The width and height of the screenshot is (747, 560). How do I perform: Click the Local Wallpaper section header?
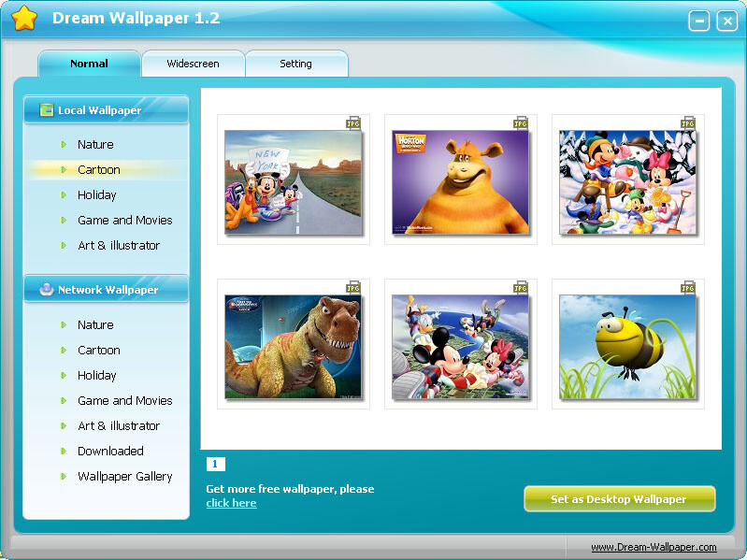click(107, 110)
